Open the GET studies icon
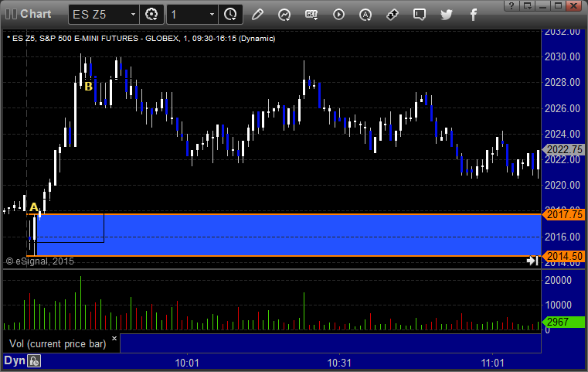This screenshot has height=372, width=588. [311, 14]
